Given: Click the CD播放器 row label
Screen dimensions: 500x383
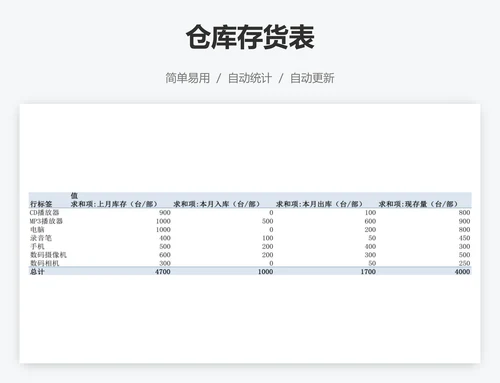Looking at the screenshot, I should [44, 213].
